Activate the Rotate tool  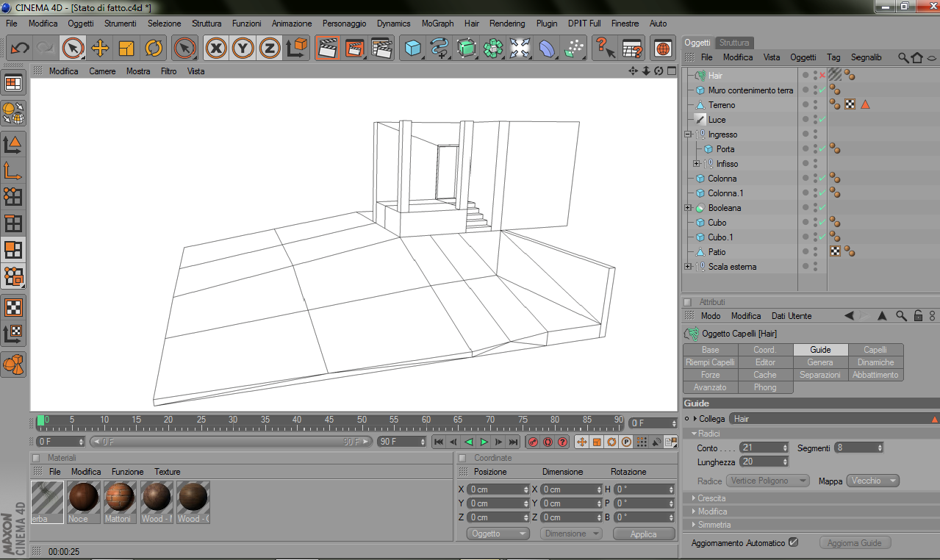tap(154, 49)
